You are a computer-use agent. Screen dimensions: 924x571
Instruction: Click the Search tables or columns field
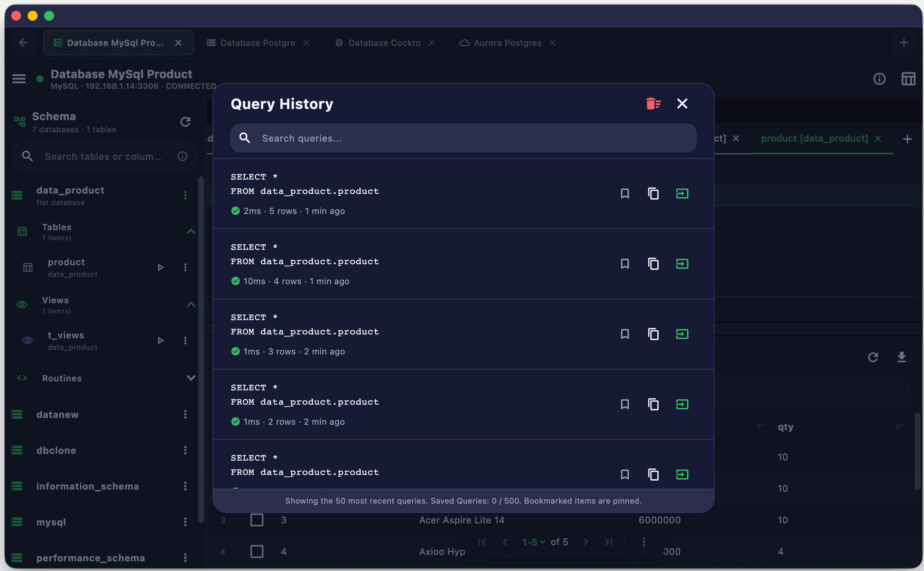[x=105, y=156]
